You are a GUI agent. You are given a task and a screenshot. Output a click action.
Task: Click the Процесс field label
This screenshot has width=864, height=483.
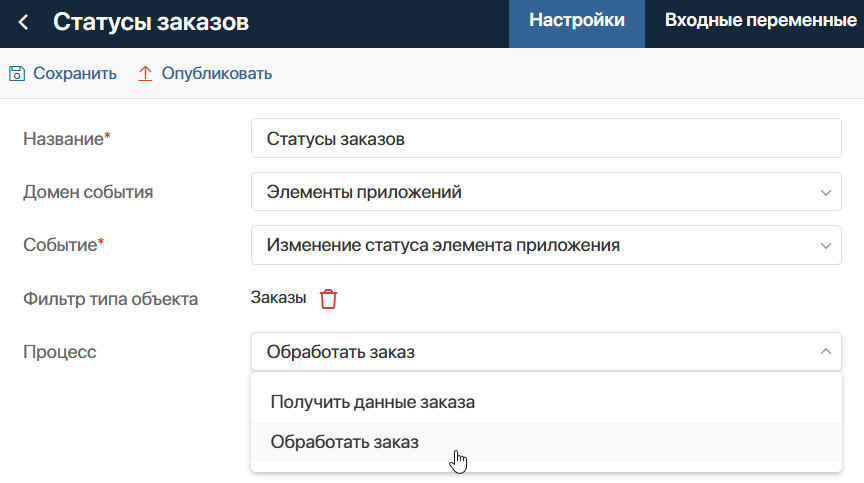tap(60, 352)
